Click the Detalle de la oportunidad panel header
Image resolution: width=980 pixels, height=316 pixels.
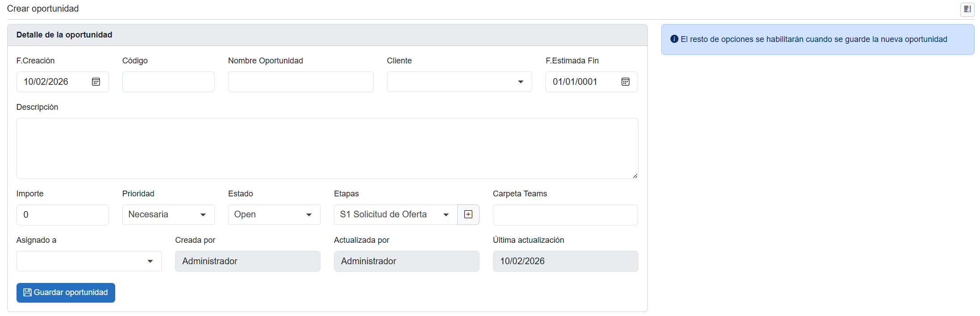tap(327, 35)
